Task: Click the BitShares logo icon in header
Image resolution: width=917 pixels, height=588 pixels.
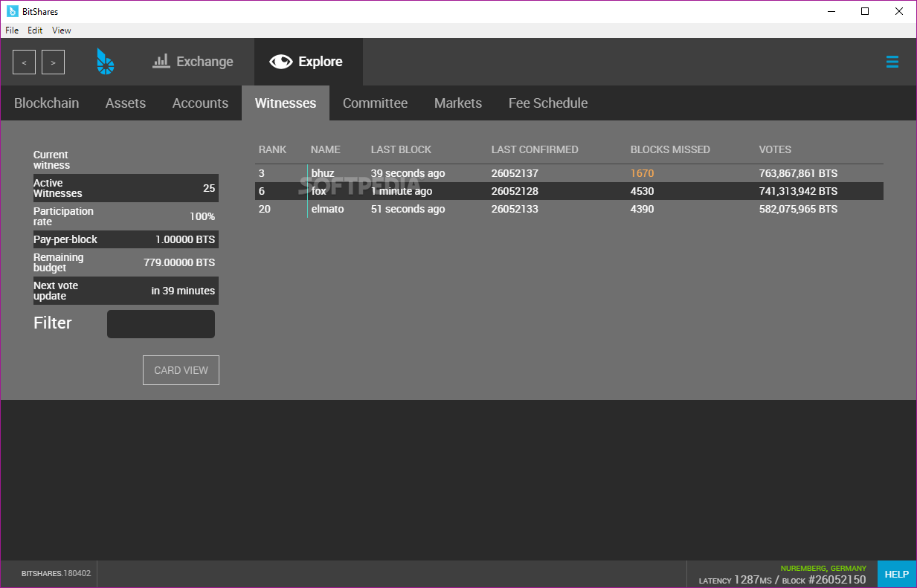Action: [x=106, y=62]
